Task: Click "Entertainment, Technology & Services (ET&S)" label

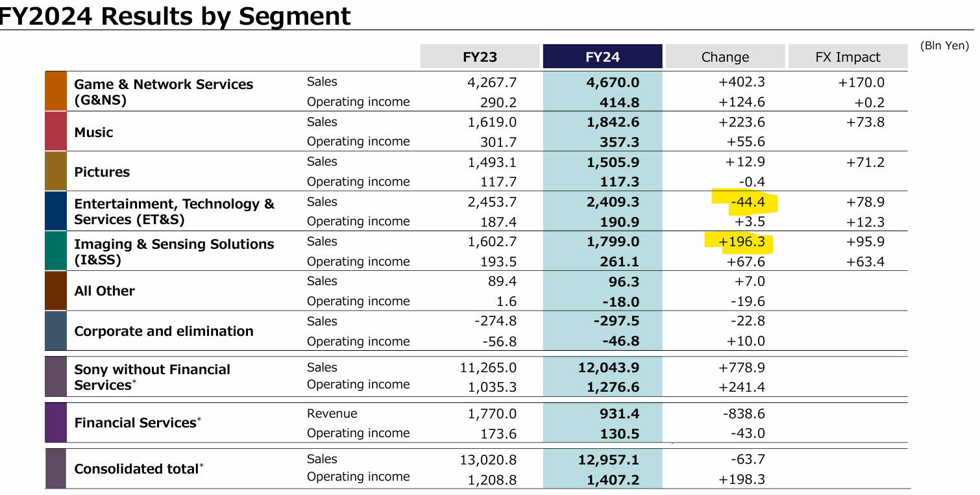Action: 175,212
